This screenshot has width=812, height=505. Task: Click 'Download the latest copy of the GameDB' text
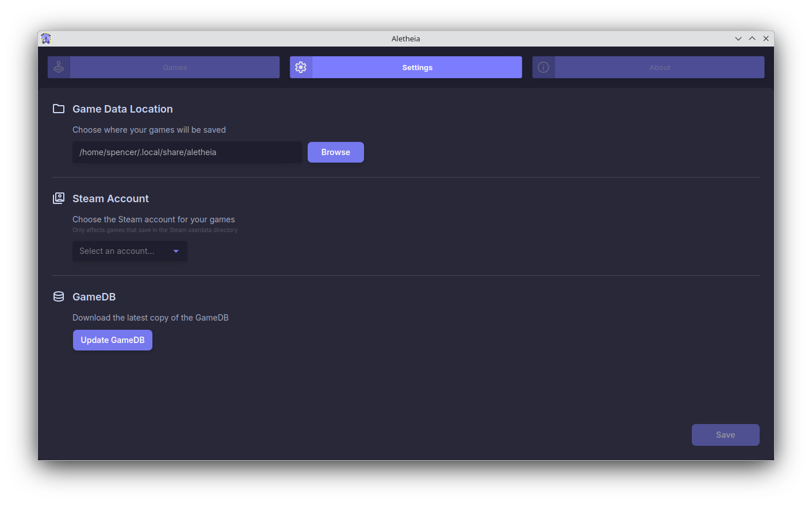click(x=151, y=318)
